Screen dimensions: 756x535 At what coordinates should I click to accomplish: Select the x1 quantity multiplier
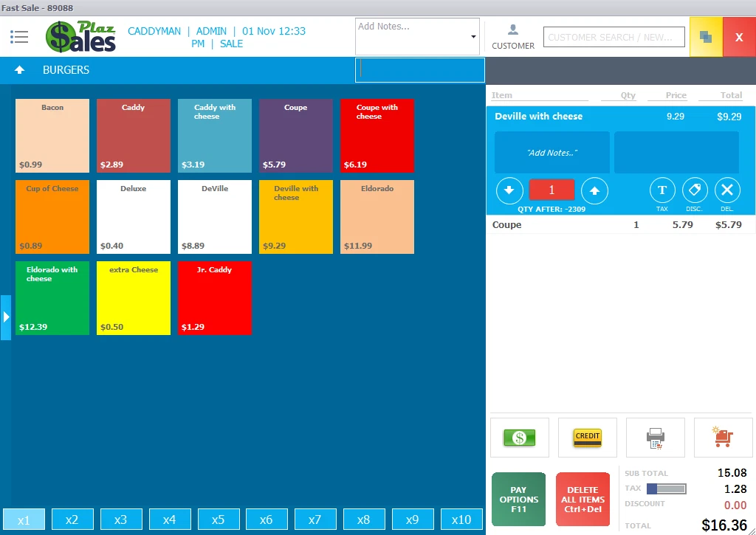pyautogui.click(x=24, y=520)
